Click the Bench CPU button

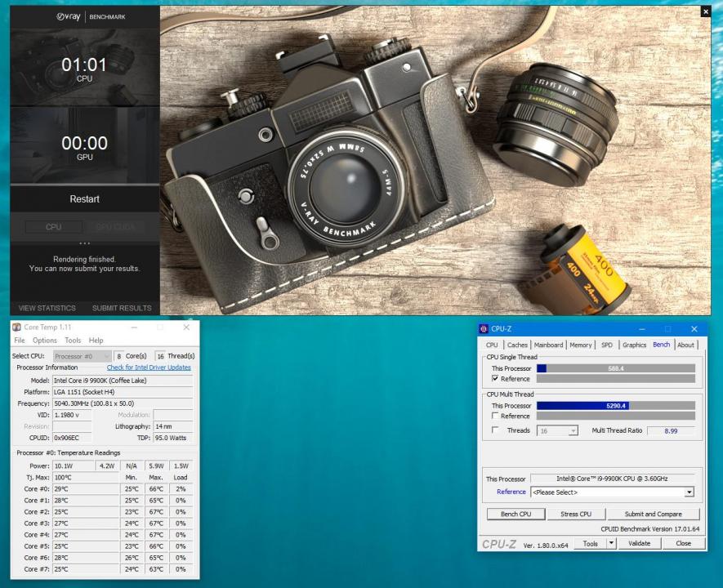pos(515,514)
